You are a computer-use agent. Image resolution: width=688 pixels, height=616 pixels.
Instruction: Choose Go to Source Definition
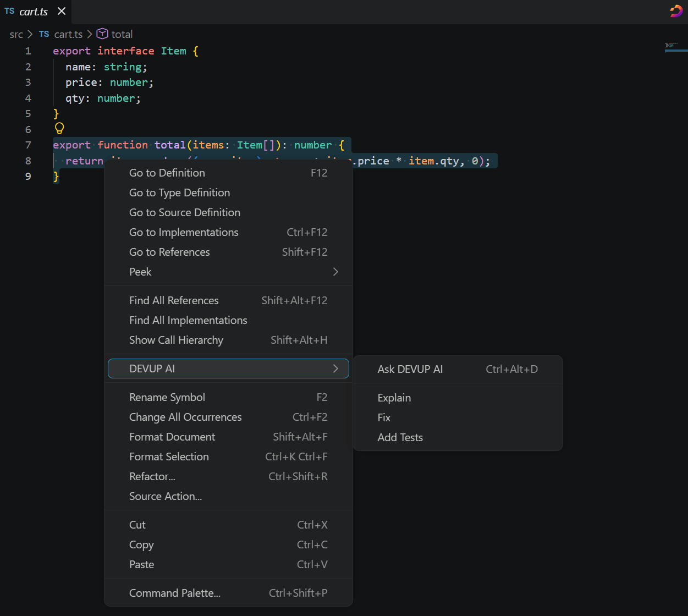(x=228, y=212)
